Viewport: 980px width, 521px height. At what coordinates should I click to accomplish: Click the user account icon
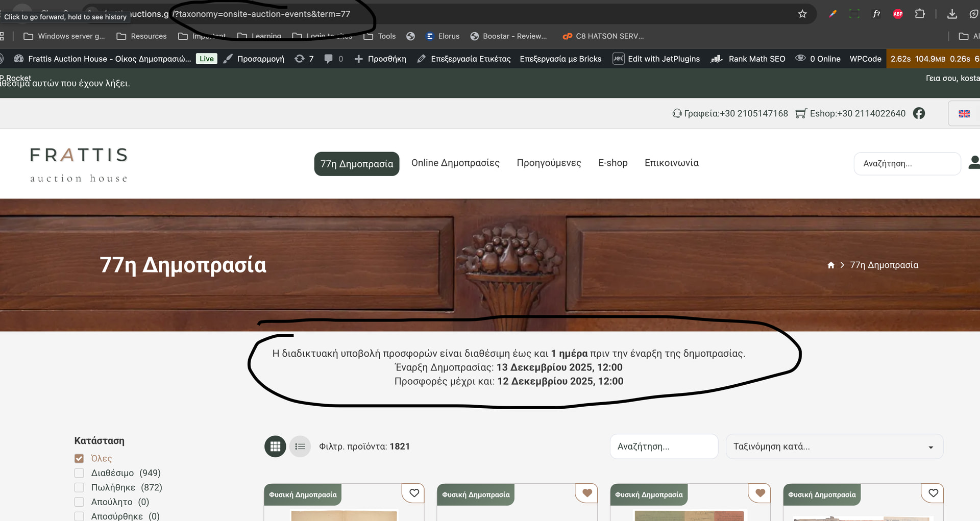tap(974, 163)
